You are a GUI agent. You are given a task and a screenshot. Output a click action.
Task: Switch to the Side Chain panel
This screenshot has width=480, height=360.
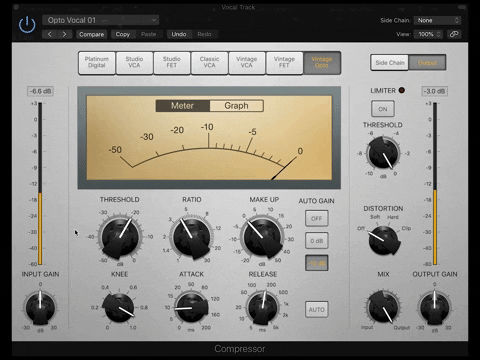tap(389, 63)
